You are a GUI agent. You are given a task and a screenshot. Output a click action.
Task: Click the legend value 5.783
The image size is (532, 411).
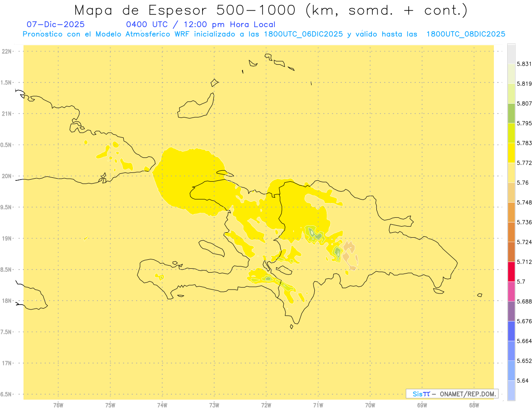[x=524, y=143]
